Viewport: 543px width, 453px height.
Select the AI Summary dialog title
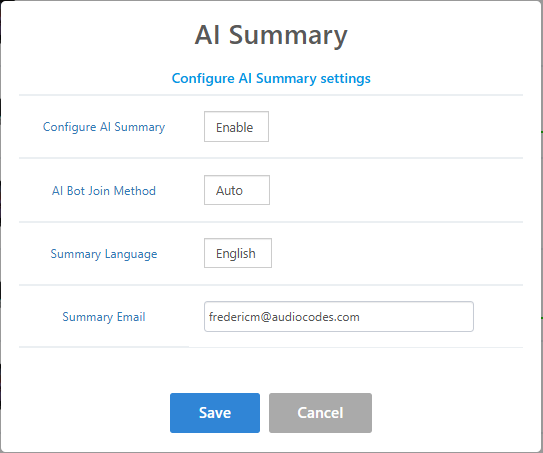(x=271, y=35)
